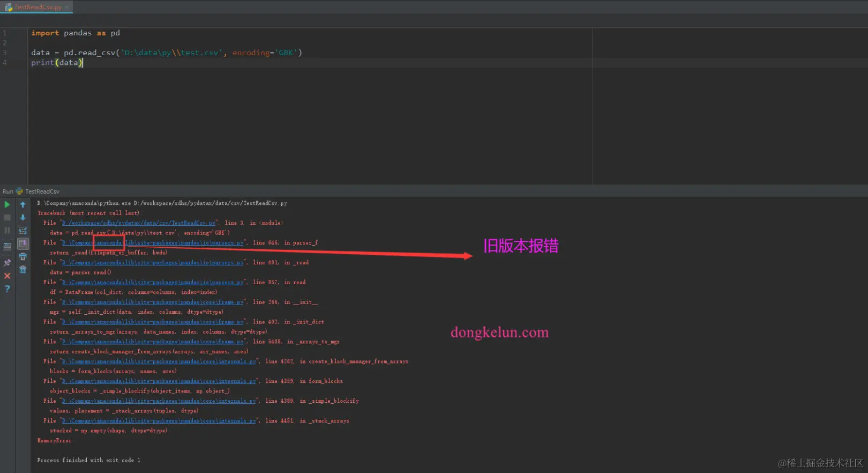This screenshot has width=868, height=473.
Task: Rerun TestReadCsv with the green play icon
Action: [x=7, y=204]
